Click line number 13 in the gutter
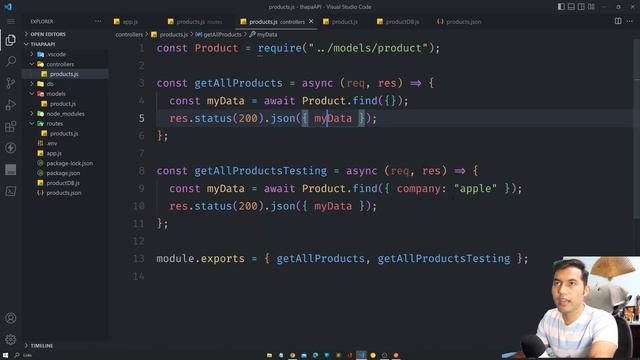 (138, 259)
